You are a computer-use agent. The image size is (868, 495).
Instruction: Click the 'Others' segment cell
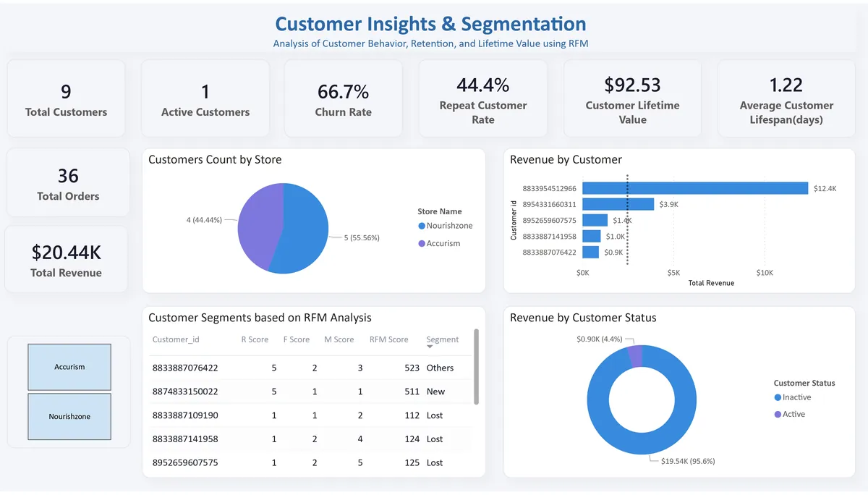click(x=440, y=368)
